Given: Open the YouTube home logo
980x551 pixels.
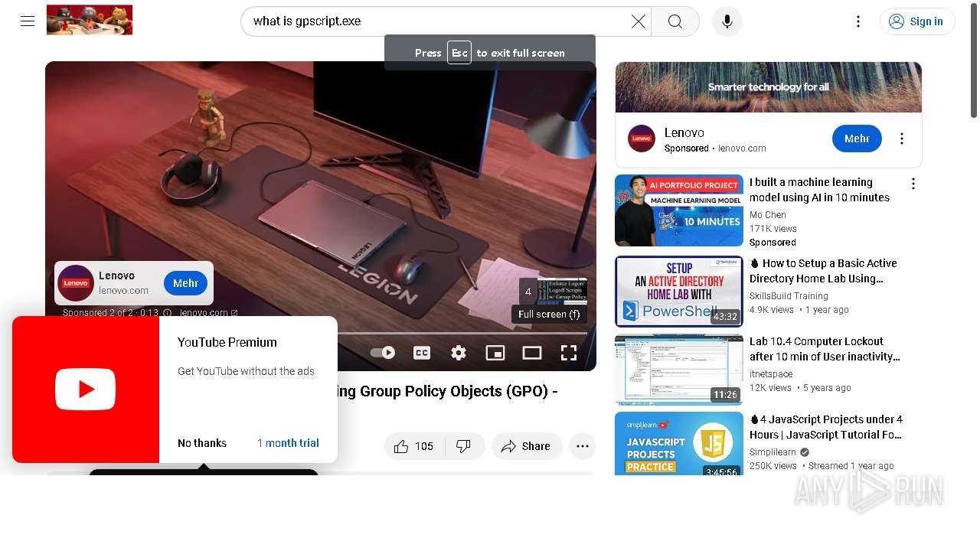Looking at the screenshot, I should tap(90, 20).
